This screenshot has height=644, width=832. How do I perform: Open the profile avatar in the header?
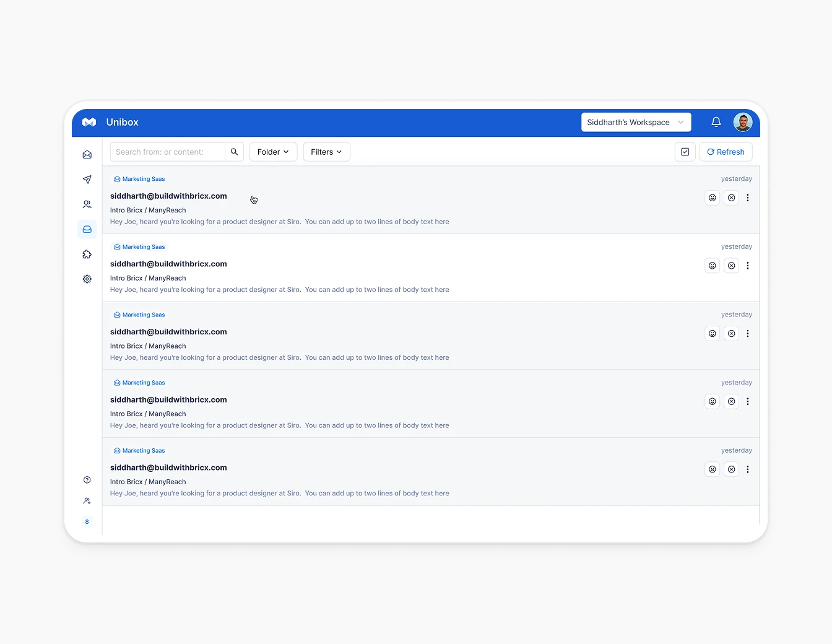click(743, 122)
